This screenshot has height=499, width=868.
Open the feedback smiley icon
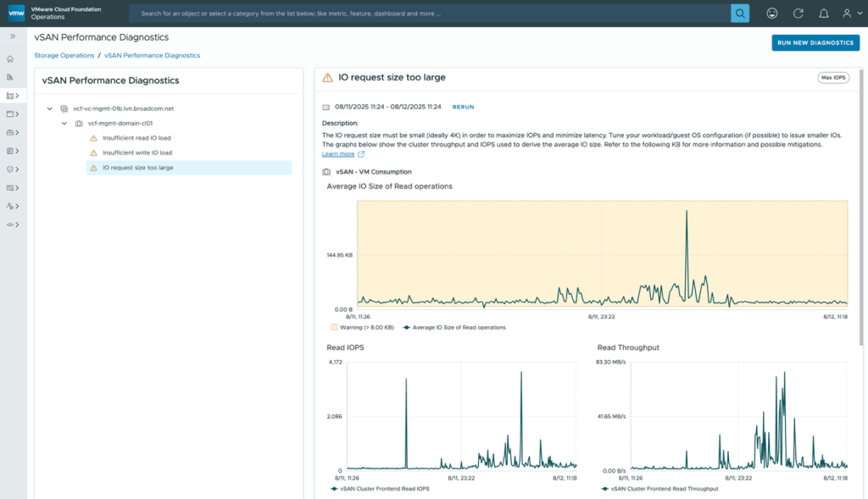[771, 14]
